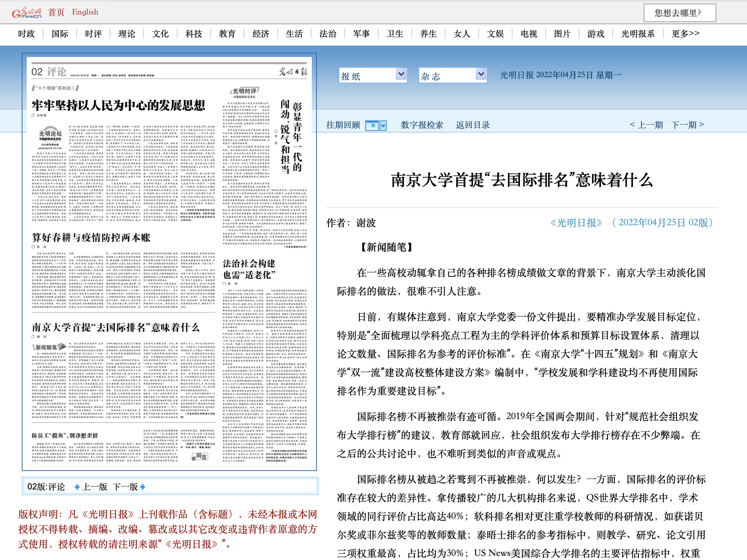
Task: Expand 更多>> navigation menu
Action: click(686, 34)
